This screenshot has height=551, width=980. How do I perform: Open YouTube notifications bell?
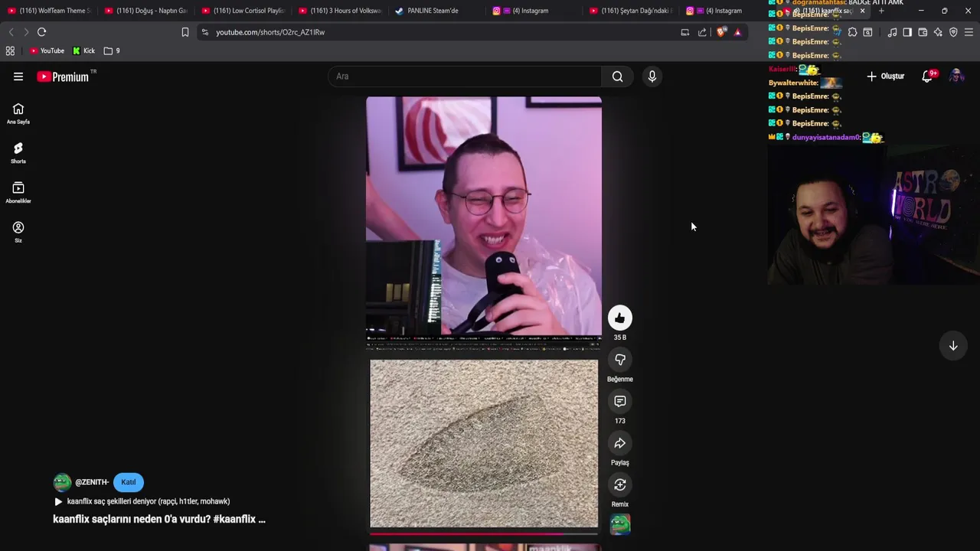[927, 77]
